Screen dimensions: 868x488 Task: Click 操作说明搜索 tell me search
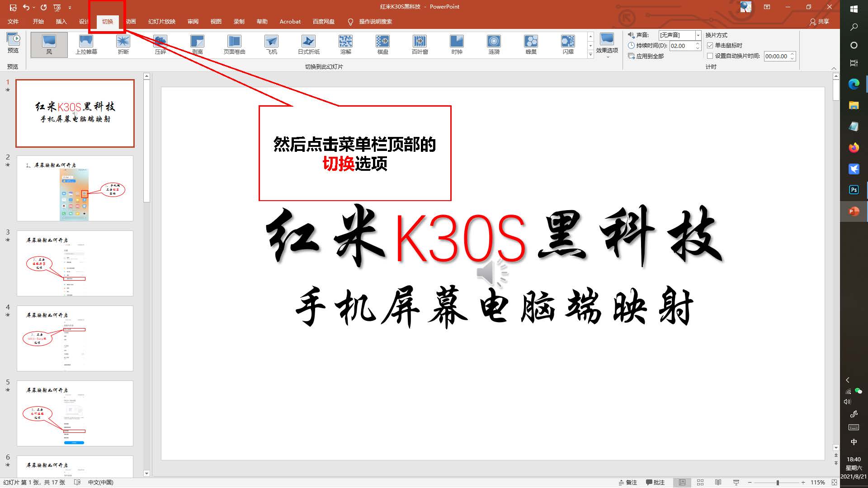tap(375, 21)
